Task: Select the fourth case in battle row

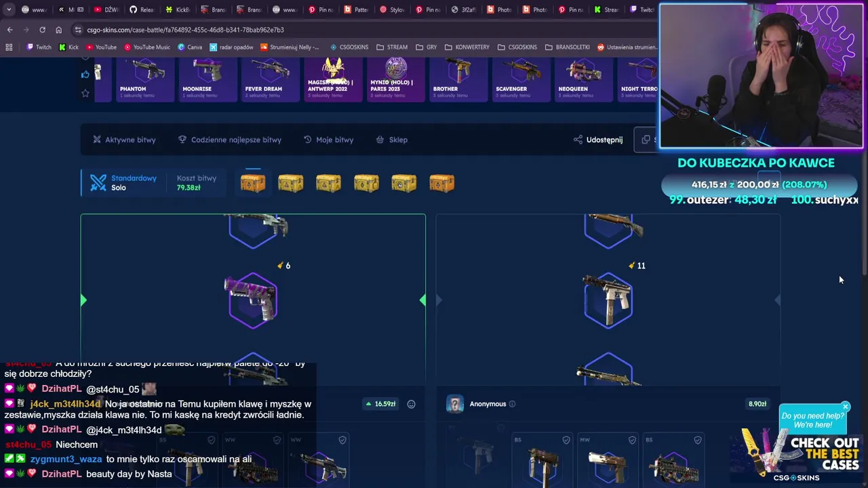Action: click(366, 183)
